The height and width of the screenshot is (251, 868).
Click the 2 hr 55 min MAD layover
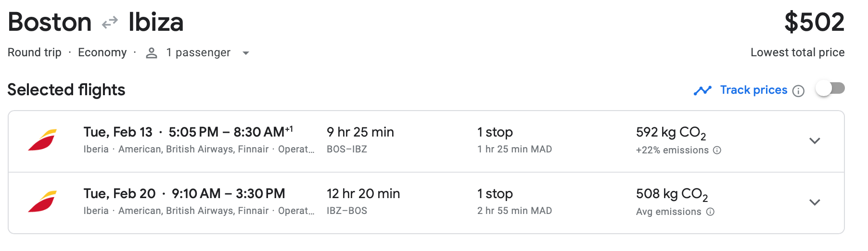coord(514,211)
